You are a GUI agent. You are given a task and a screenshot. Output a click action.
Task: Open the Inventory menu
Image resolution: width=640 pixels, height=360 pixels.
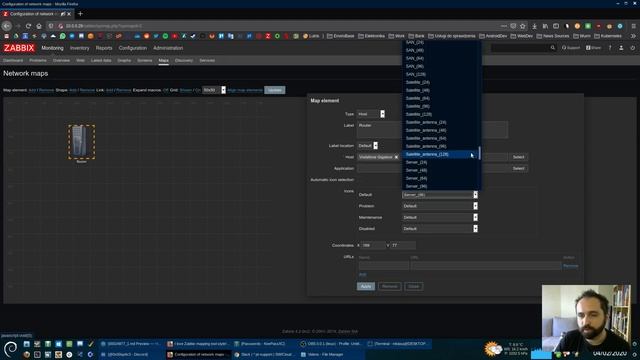[80, 48]
